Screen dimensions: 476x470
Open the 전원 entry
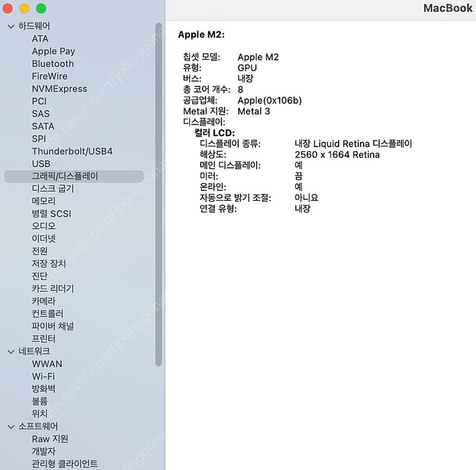pyautogui.click(x=40, y=251)
